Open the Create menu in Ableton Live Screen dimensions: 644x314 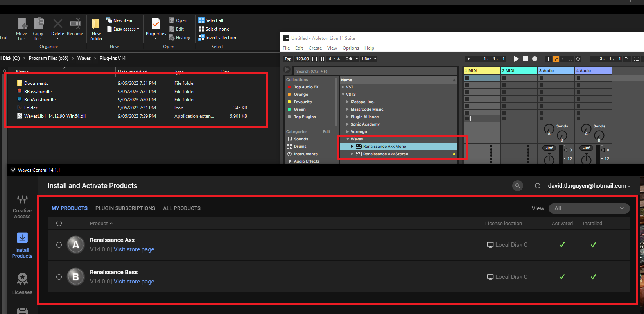click(315, 48)
